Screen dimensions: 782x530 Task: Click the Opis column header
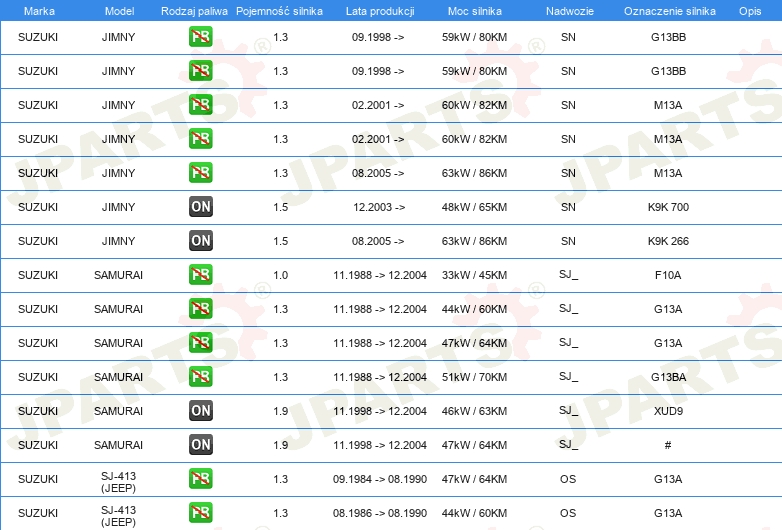coord(750,11)
